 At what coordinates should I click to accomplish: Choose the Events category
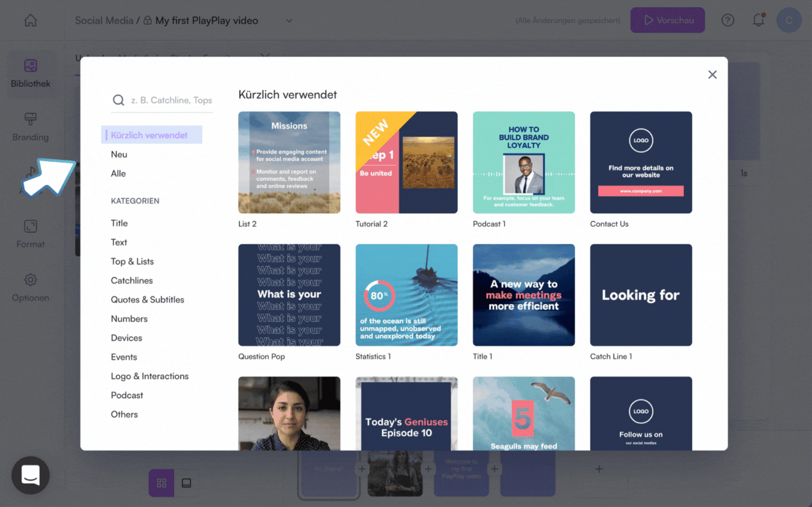[x=124, y=357]
